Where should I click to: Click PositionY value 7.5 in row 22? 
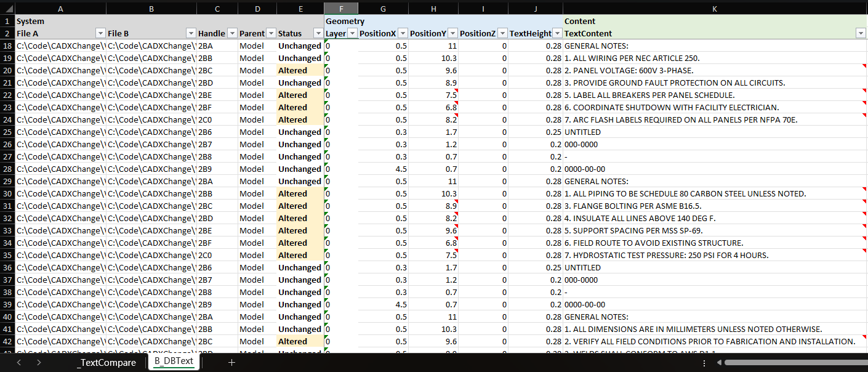tap(433, 95)
